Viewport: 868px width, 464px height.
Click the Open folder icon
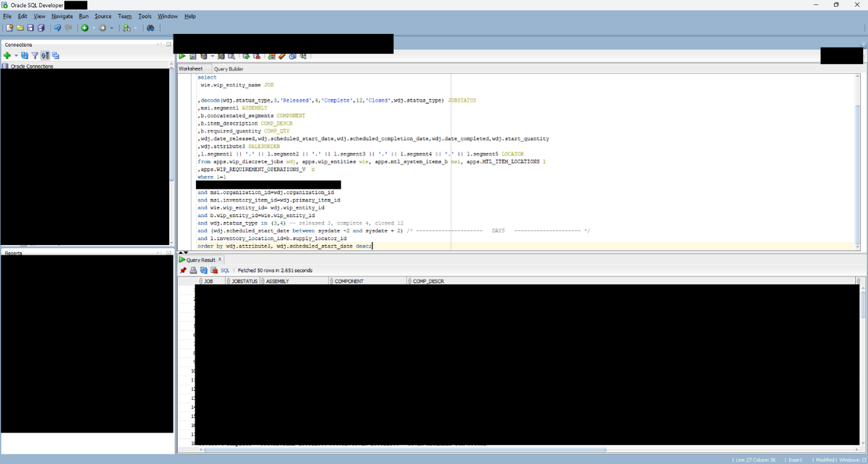20,28
